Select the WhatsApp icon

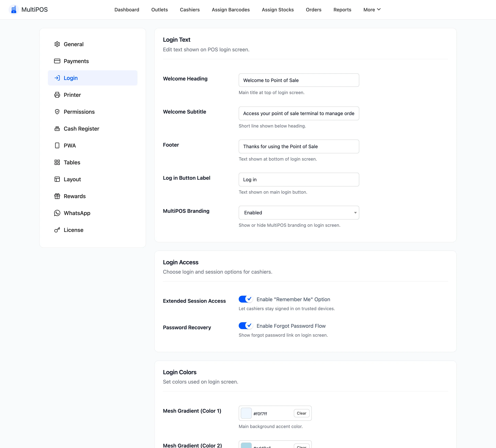tap(57, 213)
